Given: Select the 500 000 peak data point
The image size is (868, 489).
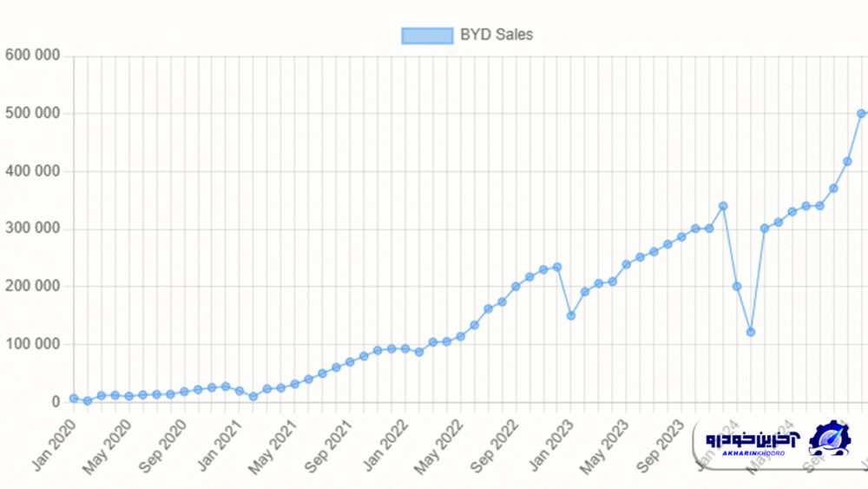Looking at the screenshot, I should (x=861, y=113).
